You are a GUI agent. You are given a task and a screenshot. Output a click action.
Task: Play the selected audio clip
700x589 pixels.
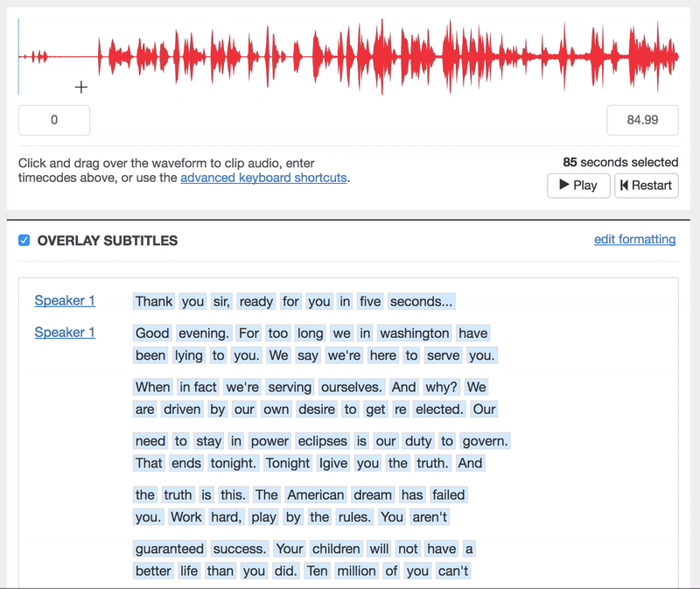click(578, 186)
